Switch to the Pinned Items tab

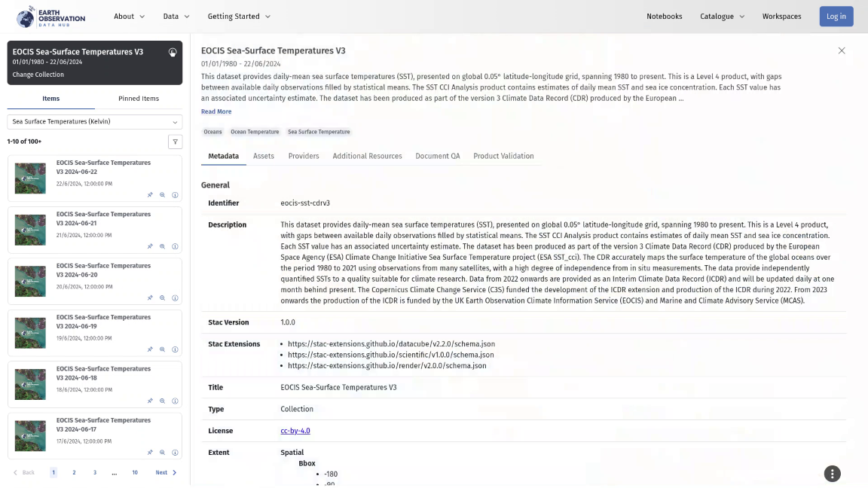pyautogui.click(x=139, y=99)
